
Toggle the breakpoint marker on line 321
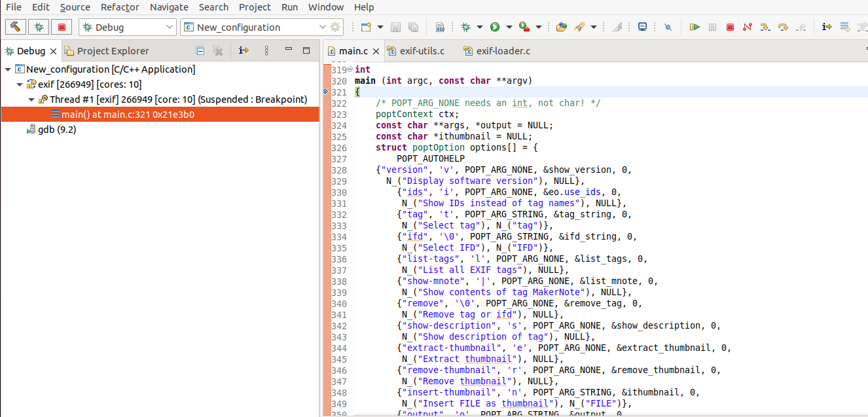[325, 92]
